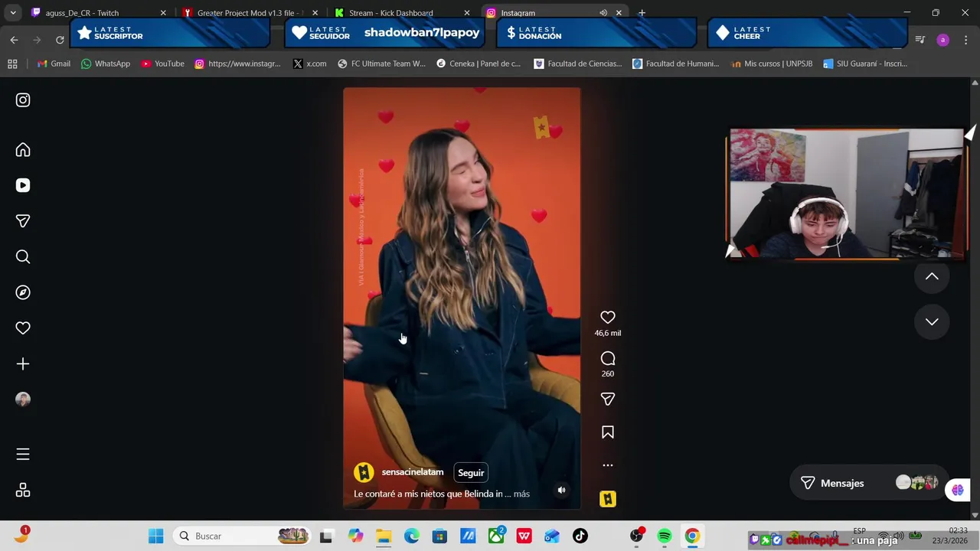Like the reel with heart icon
The height and width of the screenshot is (551, 980).
pyautogui.click(x=608, y=318)
